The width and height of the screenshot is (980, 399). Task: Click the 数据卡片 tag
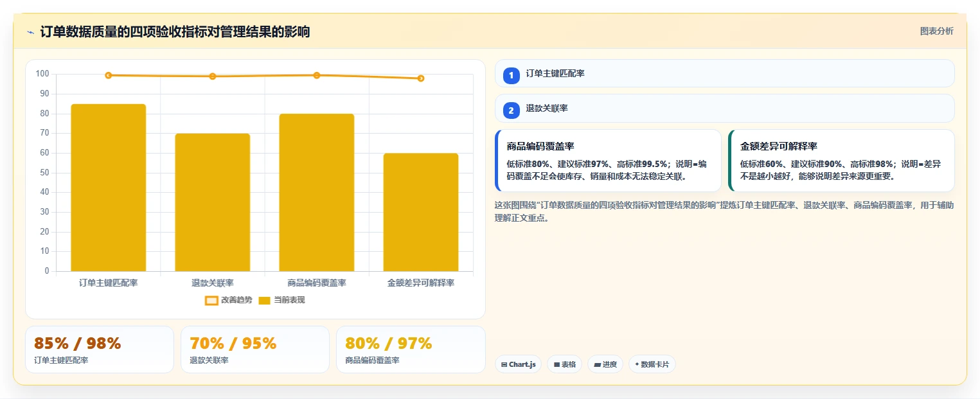click(652, 364)
